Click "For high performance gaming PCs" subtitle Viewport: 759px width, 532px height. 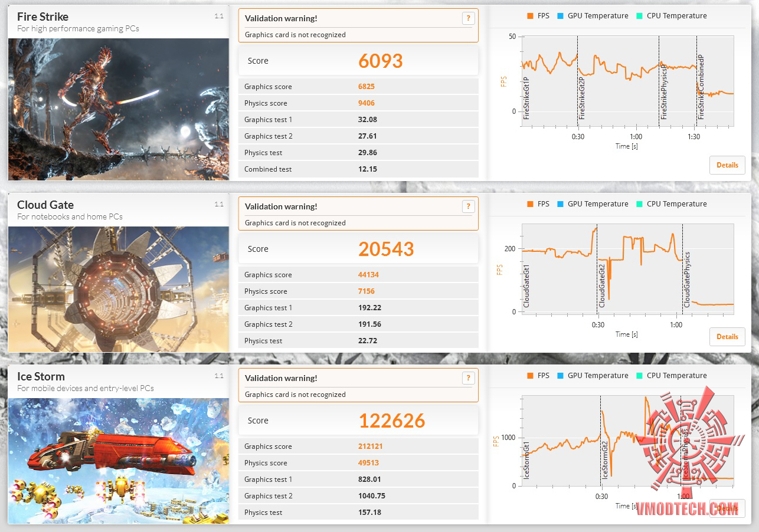[78, 28]
